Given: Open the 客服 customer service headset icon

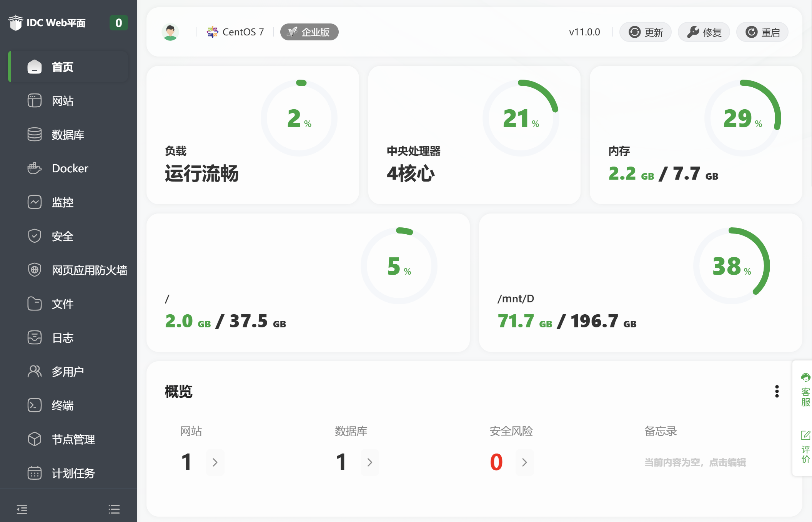Looking at the screenshot, I should pyautogui.click(x=805, y=377).
